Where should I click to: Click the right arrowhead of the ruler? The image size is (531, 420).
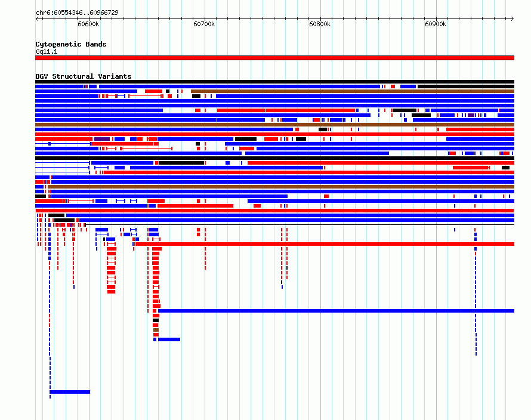(x=513, y=18)
